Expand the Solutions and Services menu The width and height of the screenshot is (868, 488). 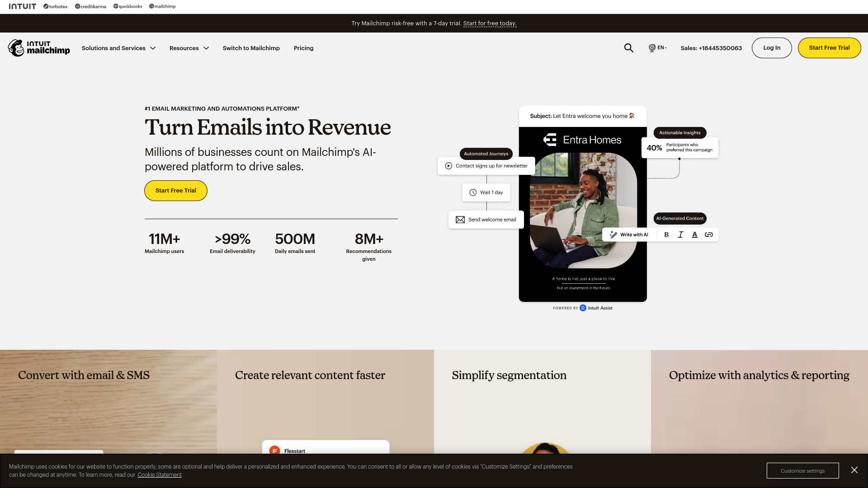118,48
